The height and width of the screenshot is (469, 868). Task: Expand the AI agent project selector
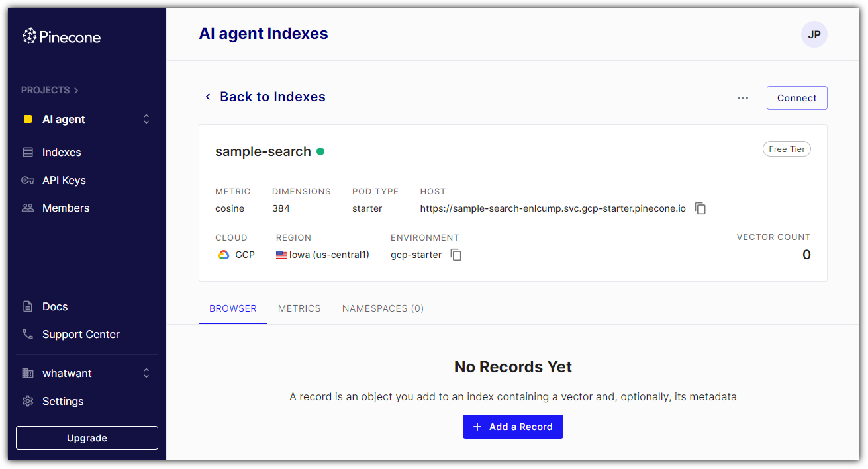pos(146,119)
